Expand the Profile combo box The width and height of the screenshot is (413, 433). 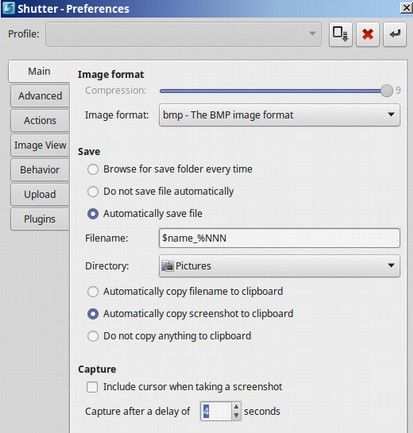tap(183, 34)
